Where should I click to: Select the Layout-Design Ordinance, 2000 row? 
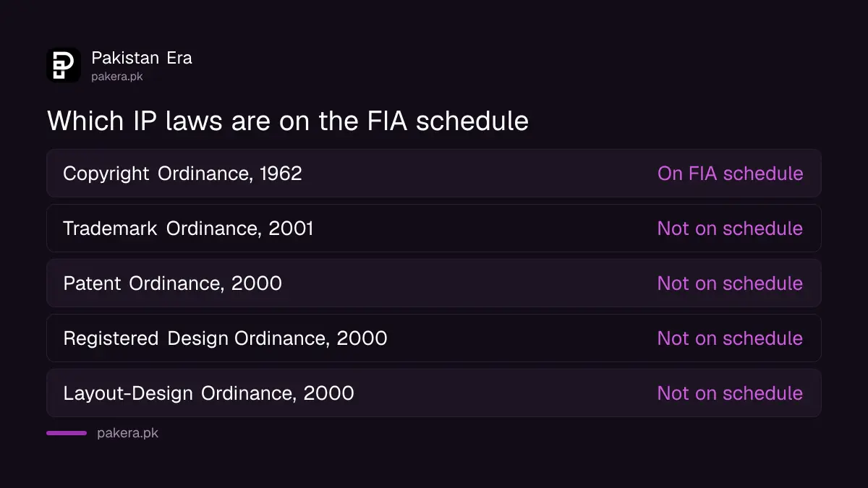tap(434, 393)
